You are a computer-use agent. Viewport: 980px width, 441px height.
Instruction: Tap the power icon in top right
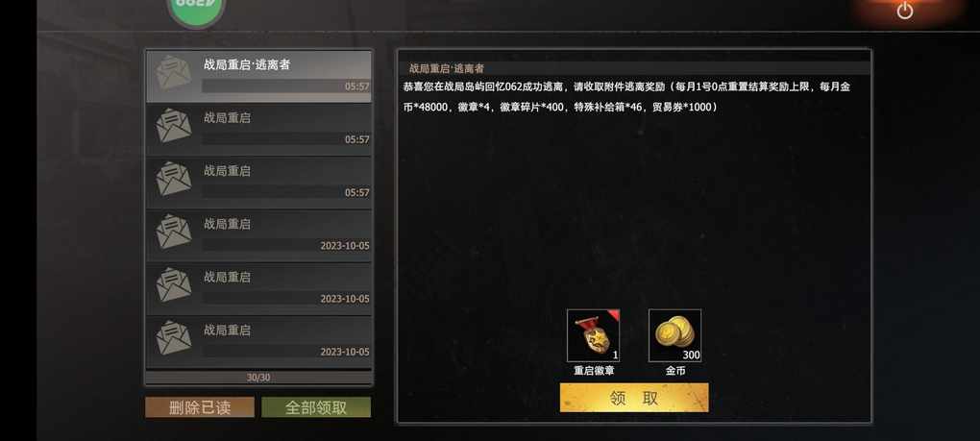904,11
